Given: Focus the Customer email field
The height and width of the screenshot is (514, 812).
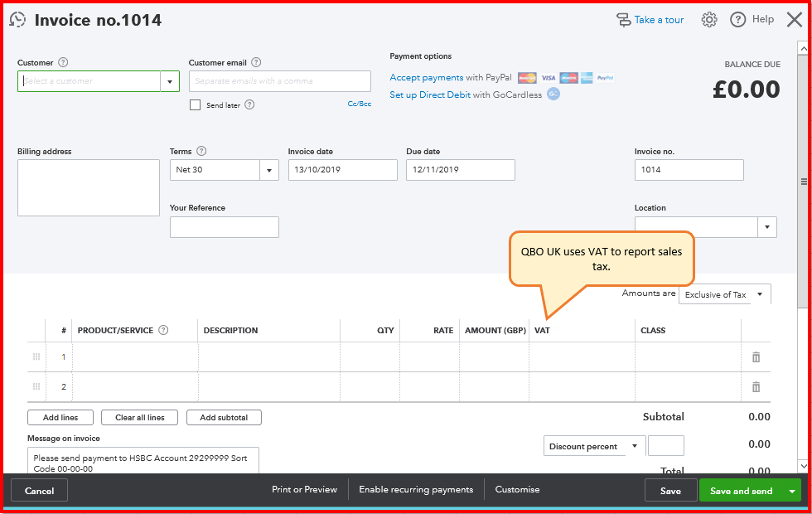Looking at the screenshot, I should click(280, 81).
